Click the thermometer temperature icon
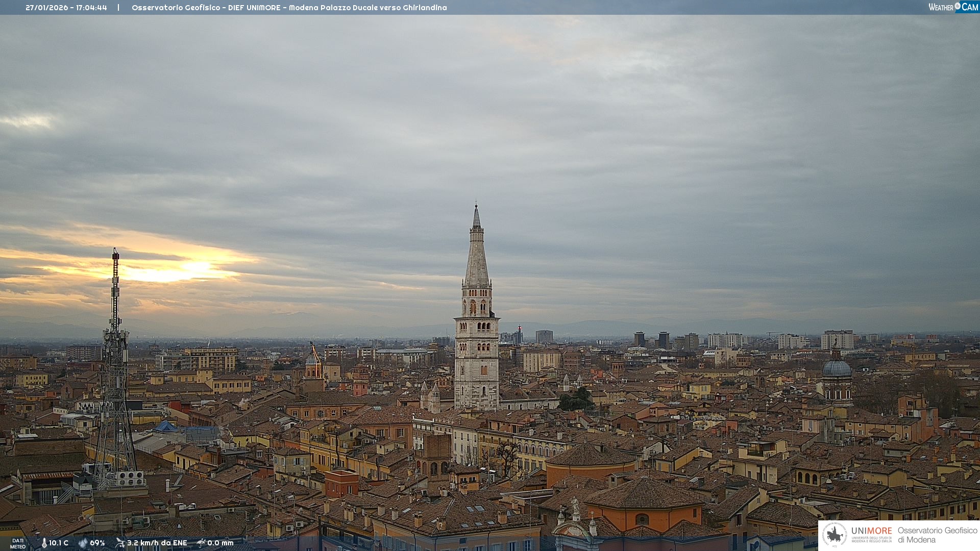 (x=44, y=543)
